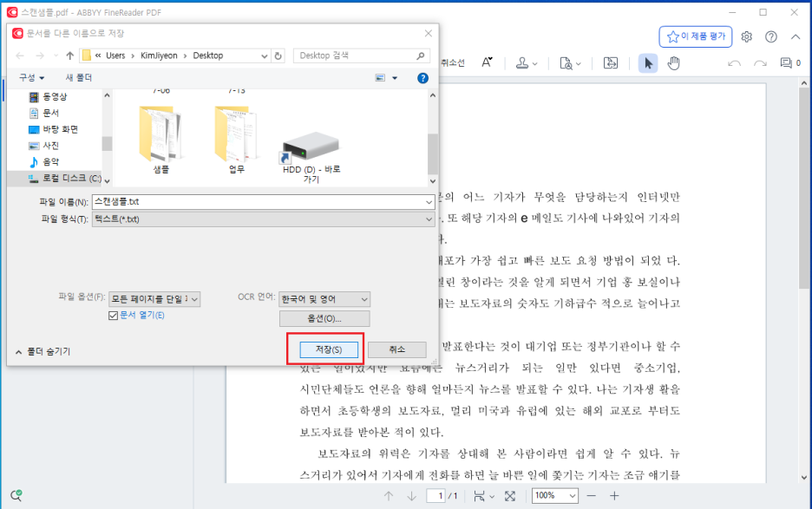Click the fit to screen icon
812x509 pixels.
pyautogui.click(x=510, y=496)
